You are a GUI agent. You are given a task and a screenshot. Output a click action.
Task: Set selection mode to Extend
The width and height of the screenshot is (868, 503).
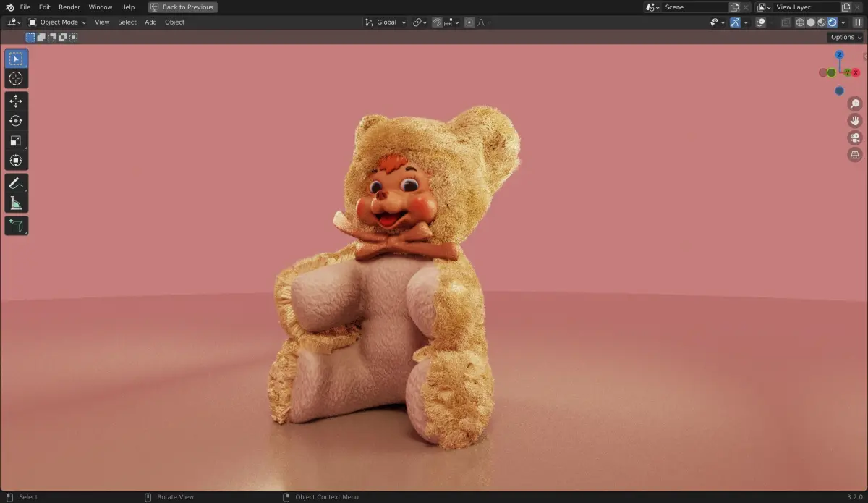click(41, 37)
